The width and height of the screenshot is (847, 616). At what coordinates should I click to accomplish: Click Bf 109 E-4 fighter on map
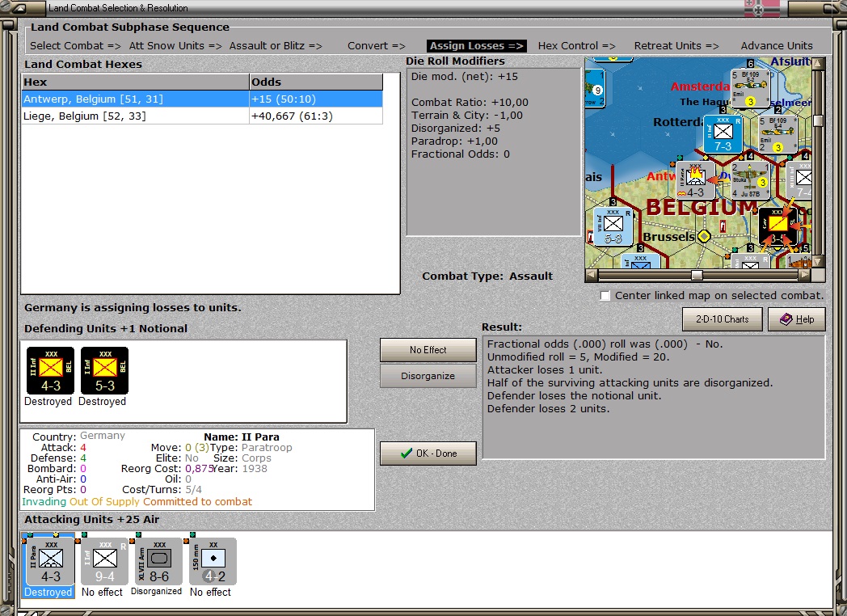[777, 134]
